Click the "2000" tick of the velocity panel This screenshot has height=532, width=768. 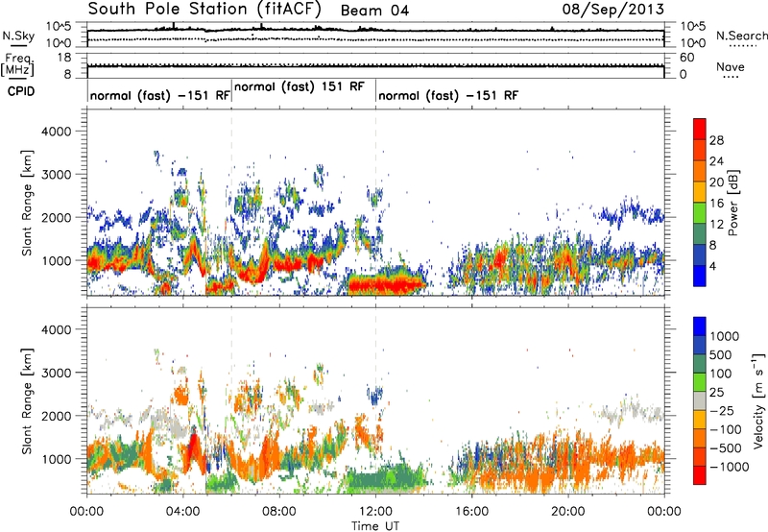point(56,416)
